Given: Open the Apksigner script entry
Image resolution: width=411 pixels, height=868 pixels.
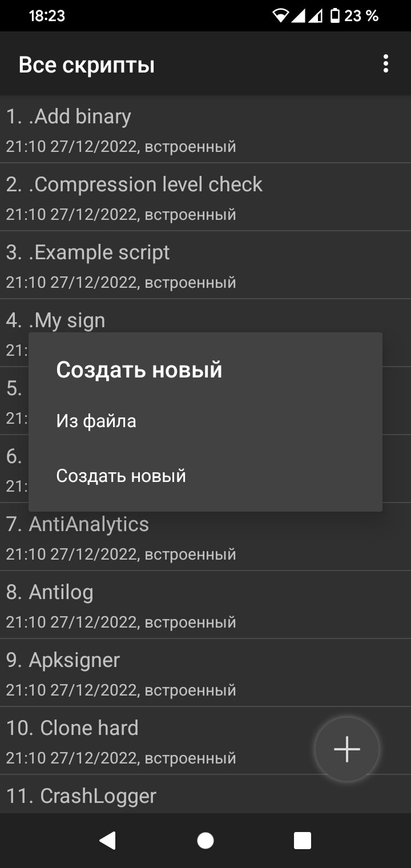Looking at the screenshot, I should pyautogui.click(x=205, y=673).
